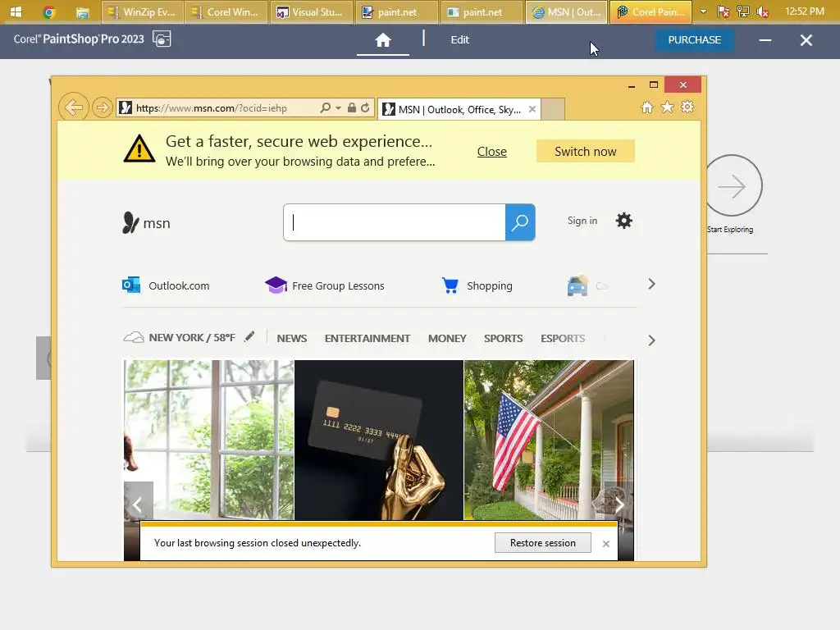Open the NEWS menu item
Viewport: 840px width, 630px height.
pyautogui.click(x=291, y=339)
